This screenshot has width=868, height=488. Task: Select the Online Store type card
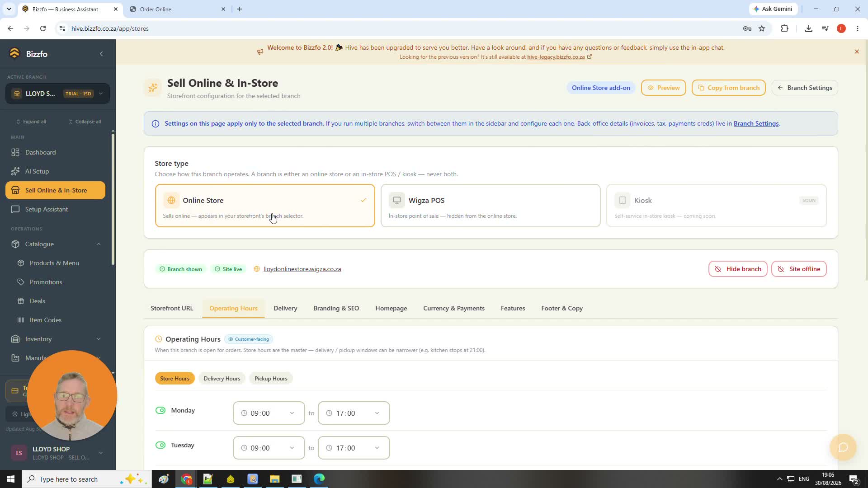pos(265,206)
